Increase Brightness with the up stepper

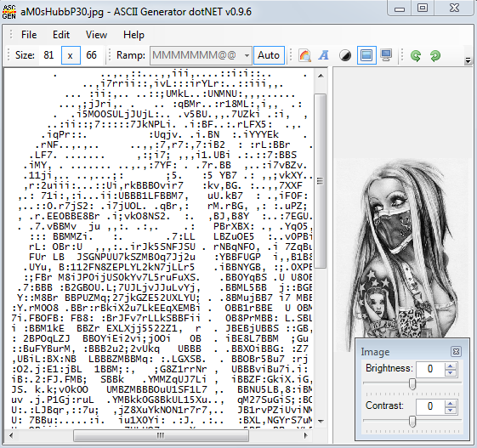[451, 366]
